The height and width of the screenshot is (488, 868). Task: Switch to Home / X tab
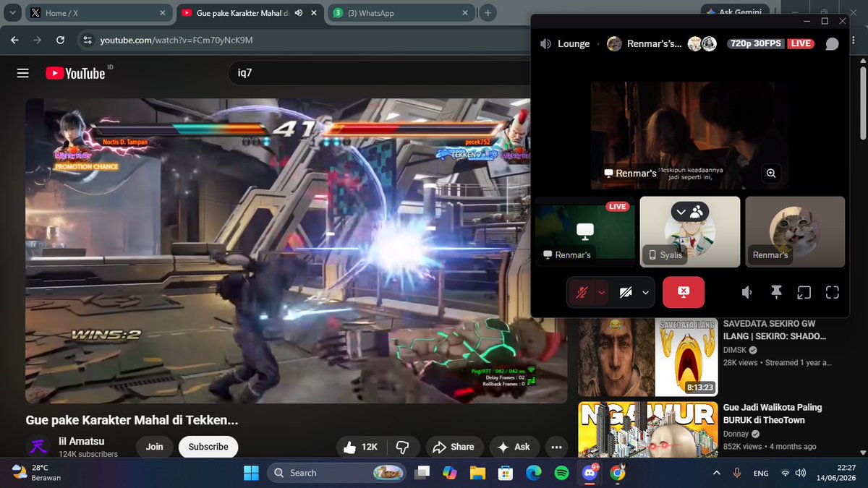(98, 13)
